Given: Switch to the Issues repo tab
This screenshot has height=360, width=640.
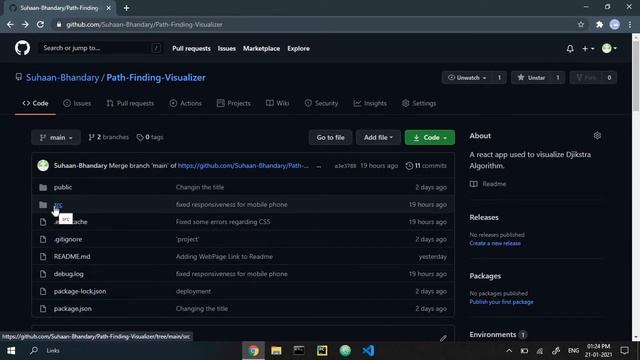Looking at the screenshot, I should pyautogui.click(x=77, y=103).
